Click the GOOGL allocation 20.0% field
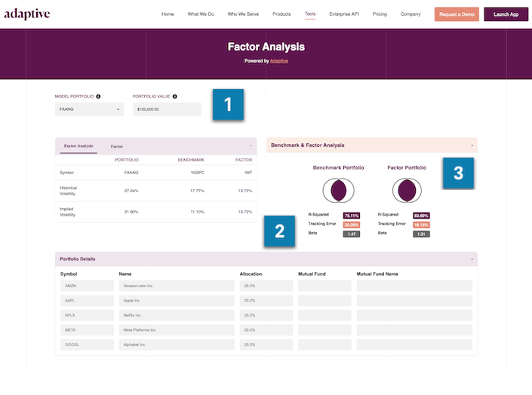 pyautogui.click(x=266, y=344)
